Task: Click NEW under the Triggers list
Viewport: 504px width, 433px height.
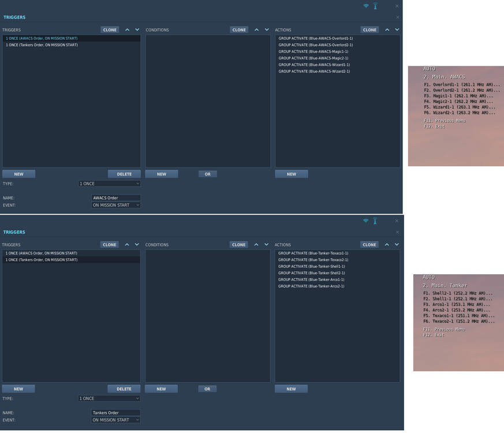Action: click(x=18, y=173)
